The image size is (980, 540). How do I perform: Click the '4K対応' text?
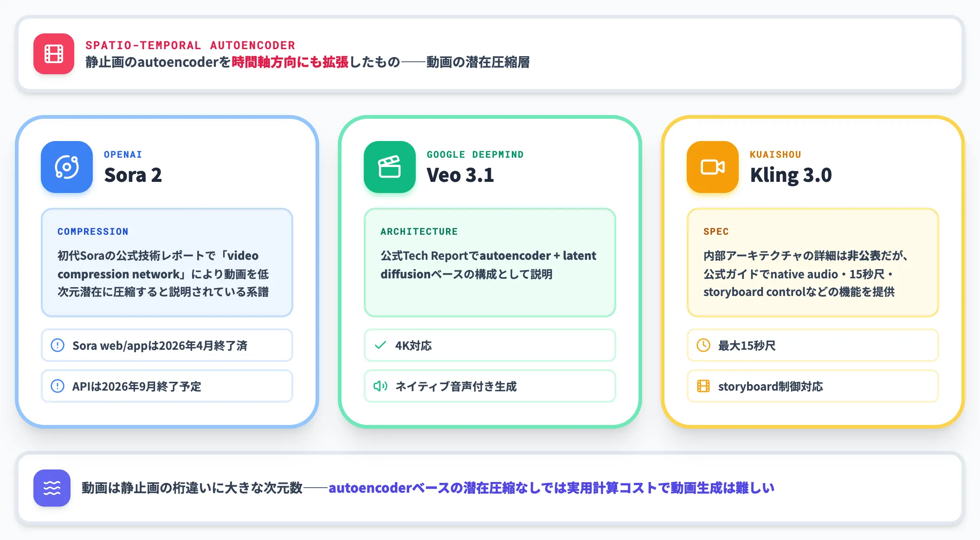tap(413, 346)
